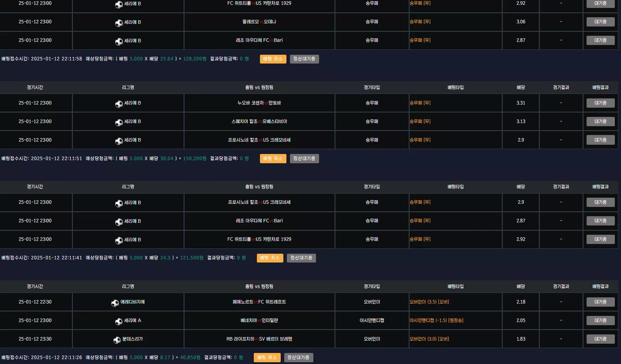Click 대기중 for 레조 아우다체 row in 121,500원 bet
Viewport: 621px width, 364px height.
pyautogui.click(x=600, y=221)
